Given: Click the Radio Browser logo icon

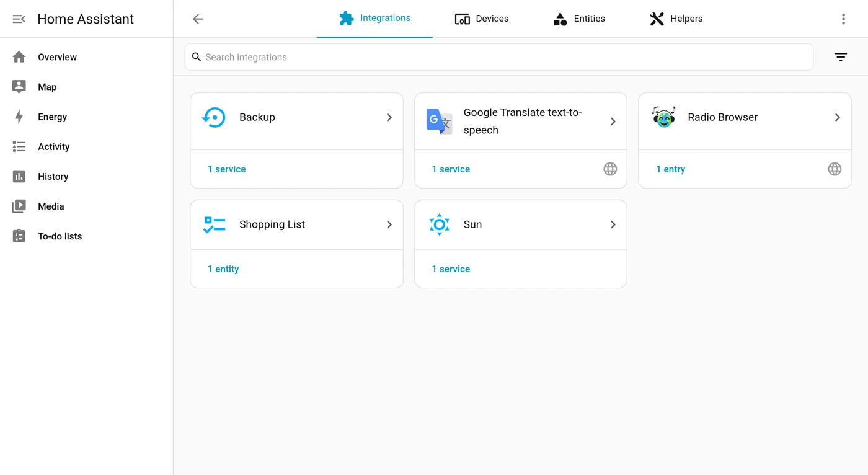Looking at the screenshot, I should [x=663, y=117].
